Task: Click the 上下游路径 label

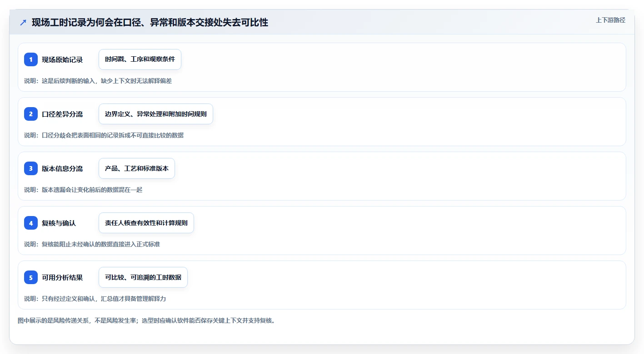Action: tap(610, 20)
